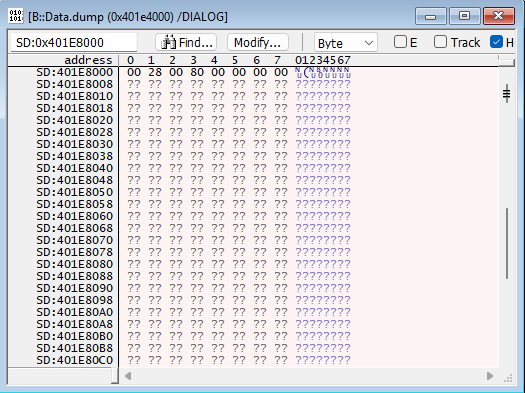525x393 pixels.
Task: Click the SD:0x401E8000 address field
Action: coord(74,43)
